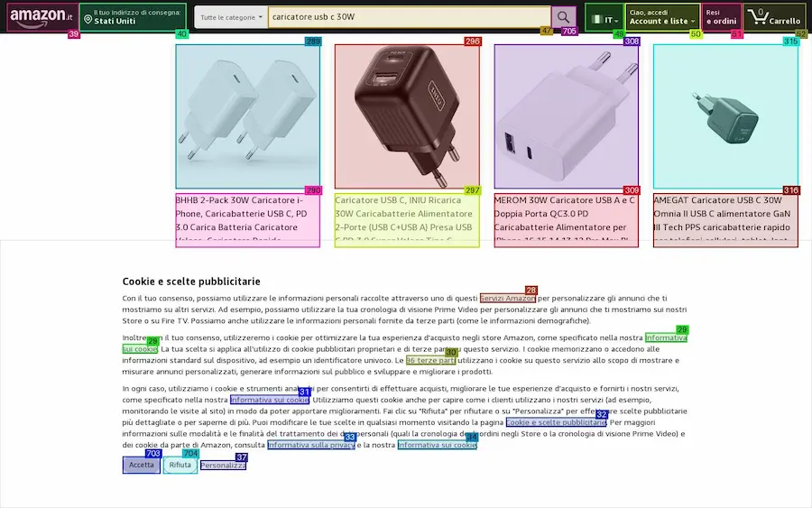Open MEROM 30W Caricatore title link
Image resolution: width=812 pixels, height=508 pixels.
(x=566, y=220)
